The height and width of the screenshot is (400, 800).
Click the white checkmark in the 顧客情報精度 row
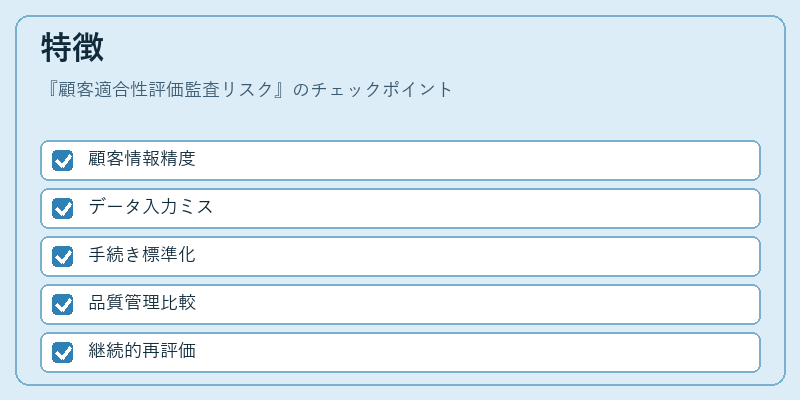(63, 161)
